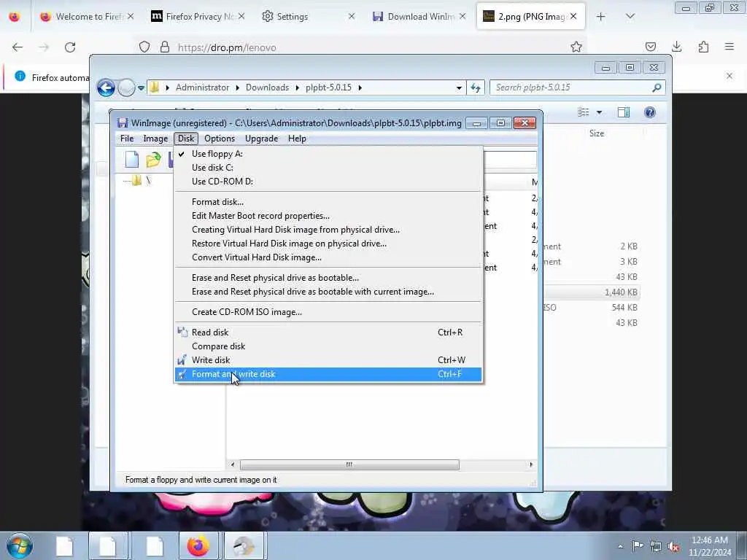This screenshot has height=560, width=747.
Task: Click the Explorer Back button
Action: point(106,87)
